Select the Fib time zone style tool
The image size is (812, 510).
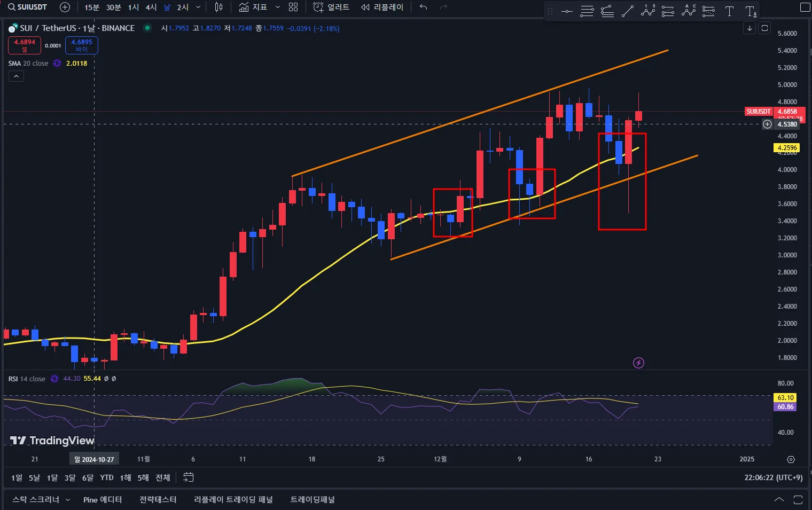tap(708, 11)
